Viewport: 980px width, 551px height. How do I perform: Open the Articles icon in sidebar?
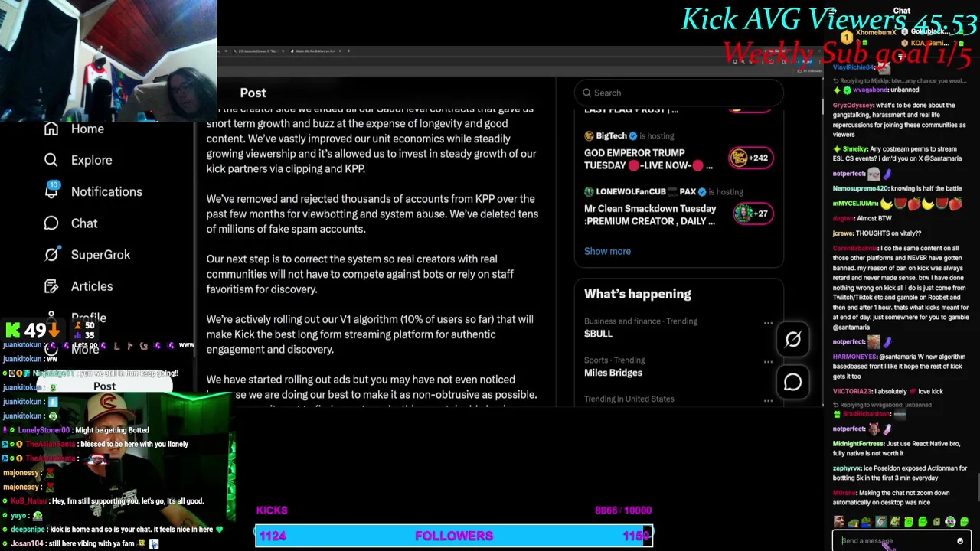[51, 285]
